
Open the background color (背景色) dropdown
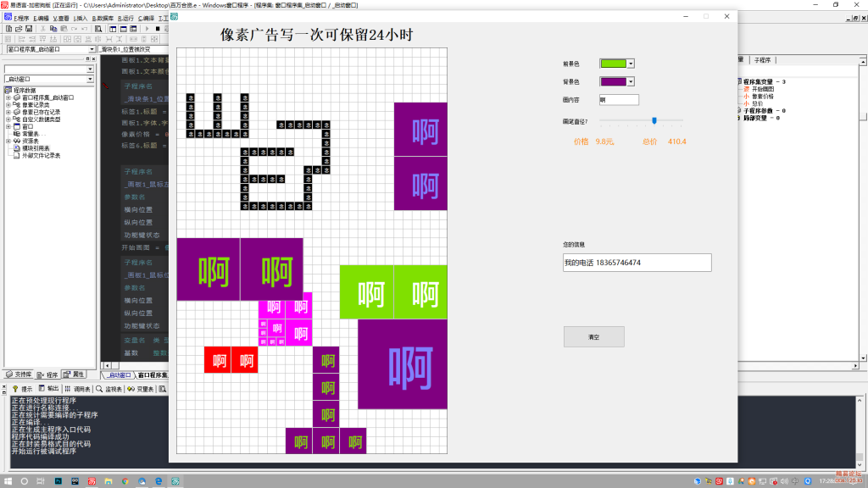[x=631, y=81]
